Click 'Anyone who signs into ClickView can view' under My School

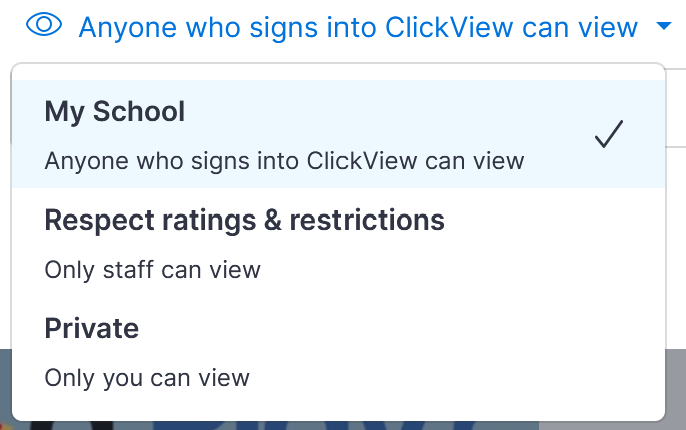point(284,161)
